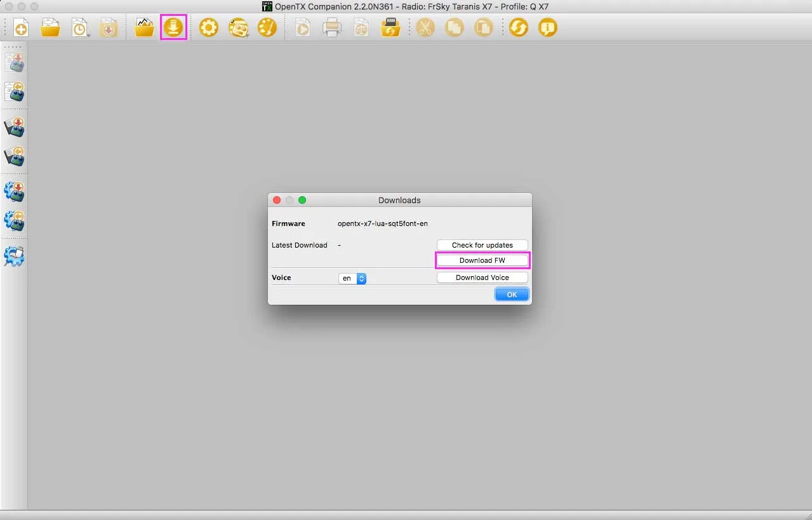Expand the Voice language dropdown
Viewport: 812px width, 520px height.
352,278
